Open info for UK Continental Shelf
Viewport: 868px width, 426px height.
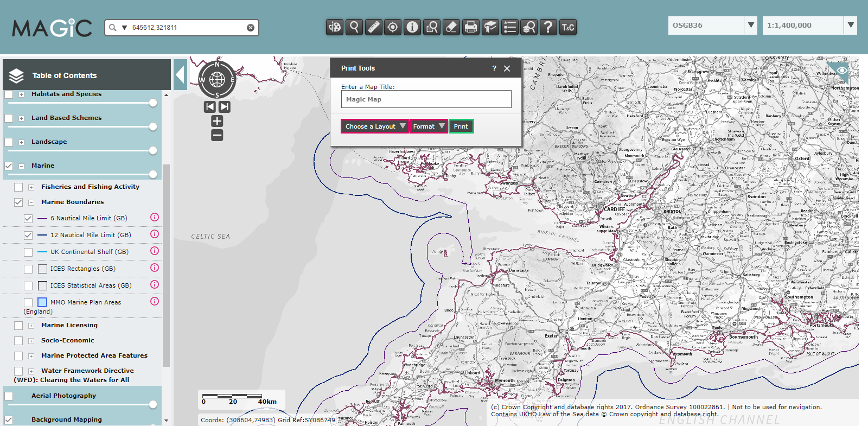click(155, 251)
